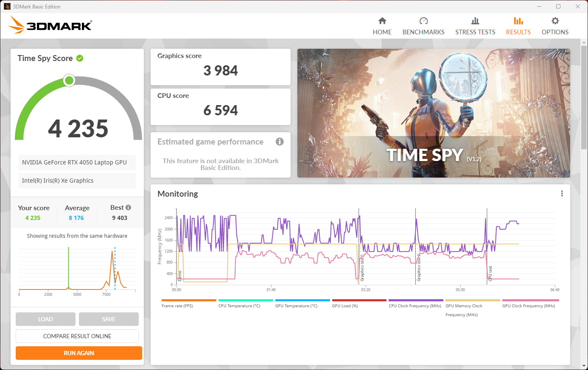
Task: Switch to the HOME tab label
Action: 382,32
